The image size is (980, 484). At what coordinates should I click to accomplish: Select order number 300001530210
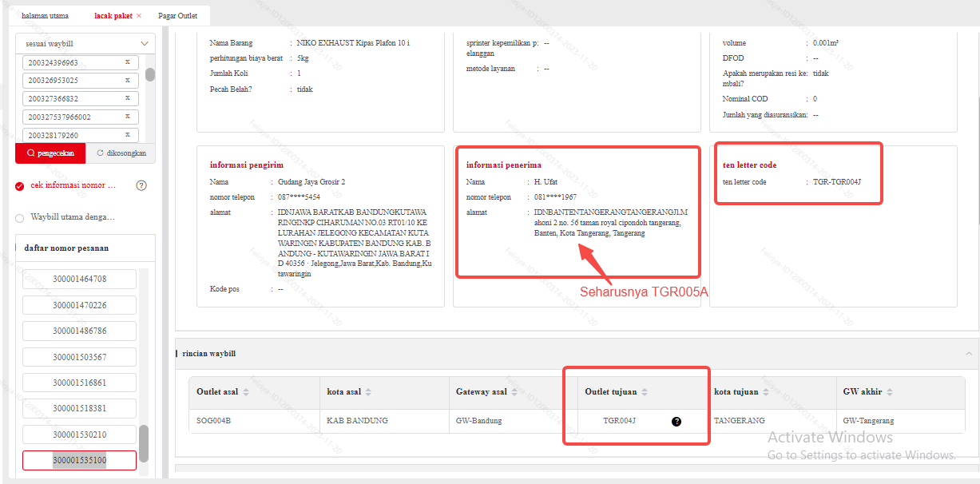click(79, 434)
